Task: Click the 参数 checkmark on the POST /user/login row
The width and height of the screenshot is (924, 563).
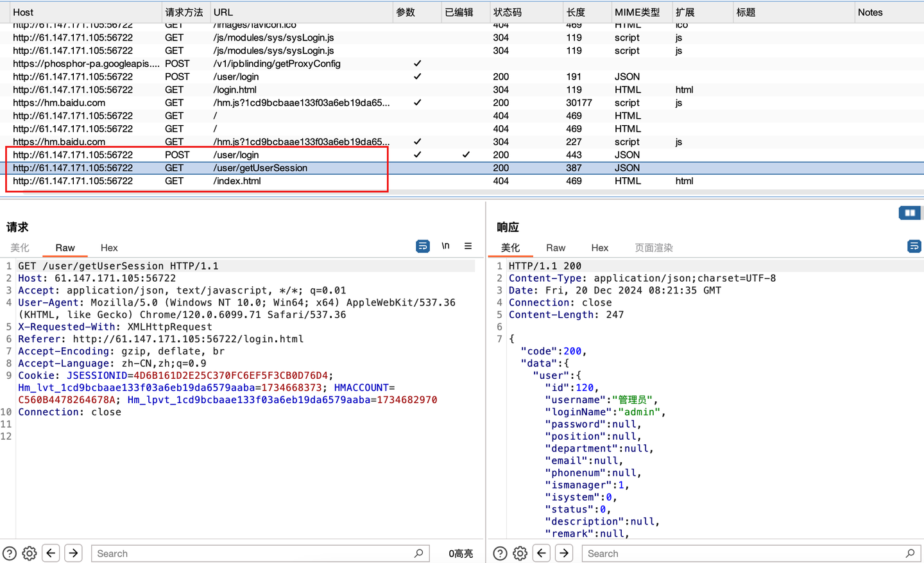Action: tap(417, 154)
